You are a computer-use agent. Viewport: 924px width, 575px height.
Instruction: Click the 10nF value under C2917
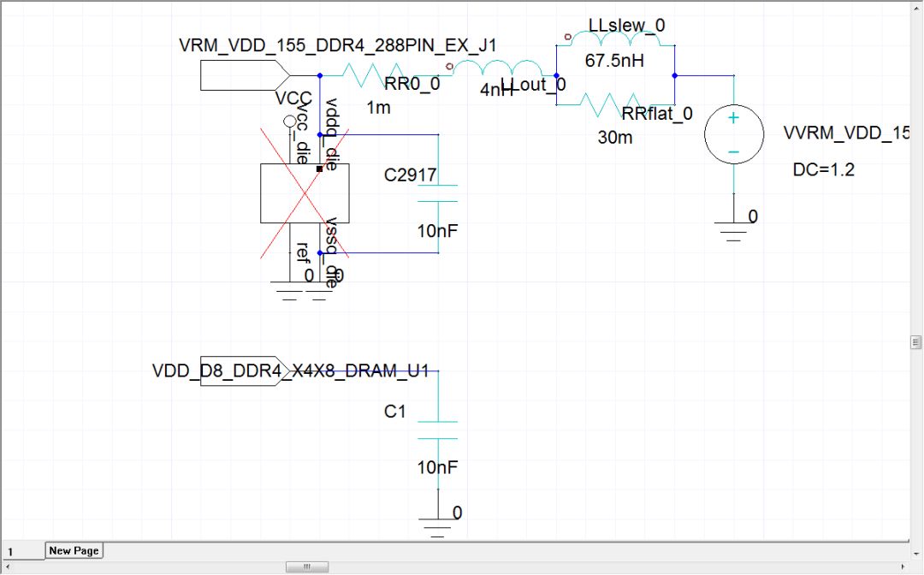pyautogui.click(x=437, y=231)
